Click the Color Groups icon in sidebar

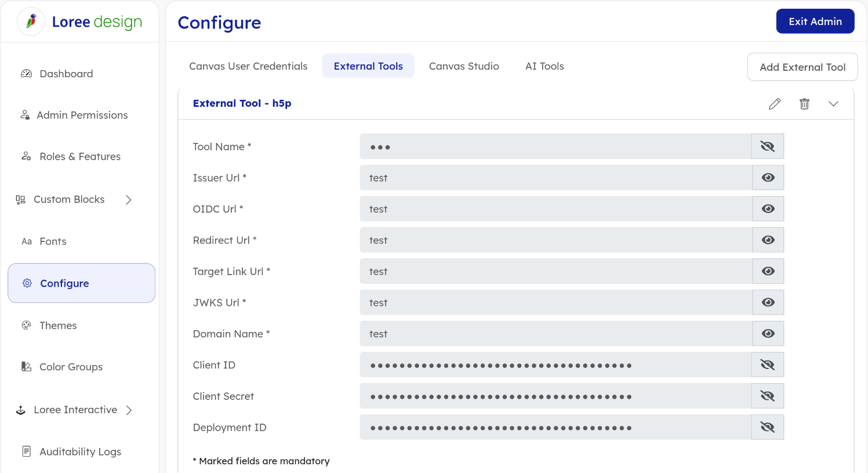pos(27,367)
